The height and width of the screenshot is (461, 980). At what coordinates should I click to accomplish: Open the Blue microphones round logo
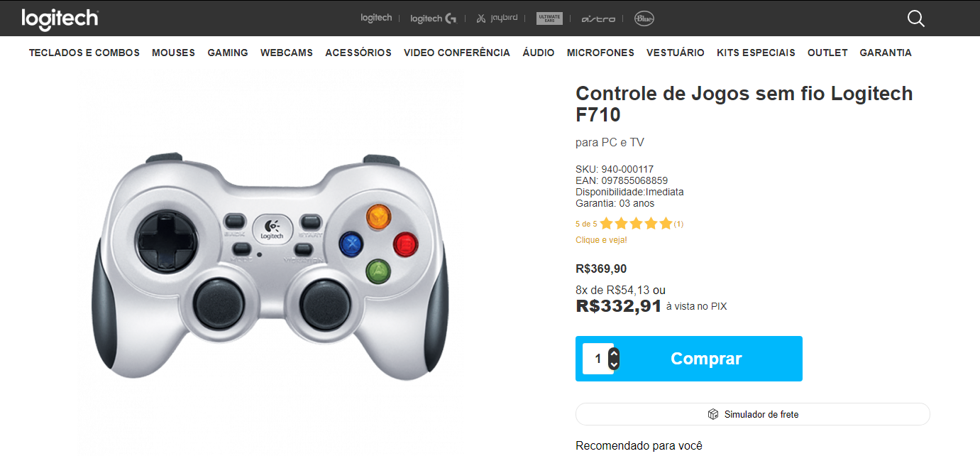click(x=644, y=18)
